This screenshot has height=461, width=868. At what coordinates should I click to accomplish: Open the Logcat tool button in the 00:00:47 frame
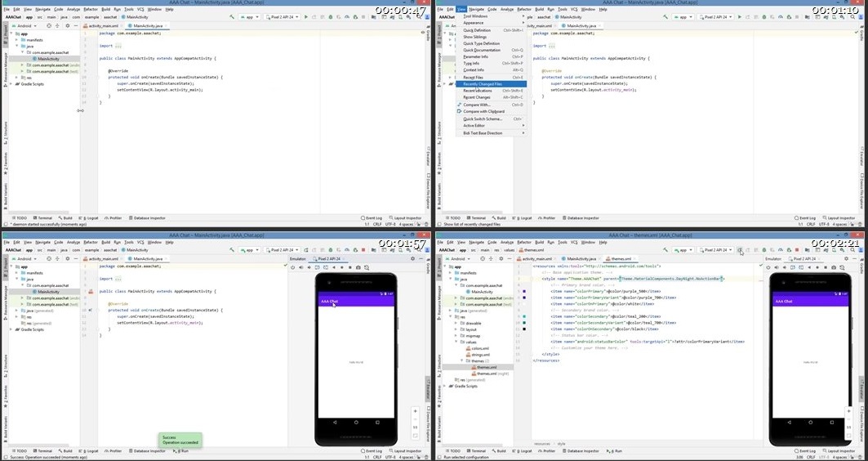coord(89,218)
